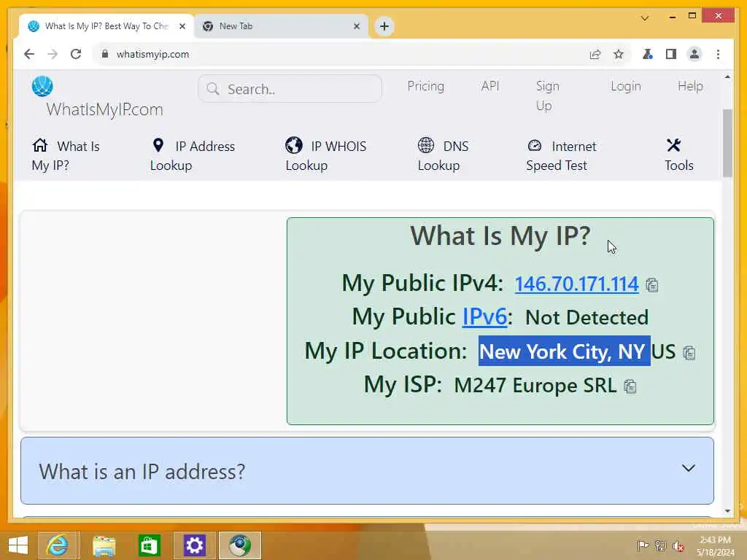This screenshot has width=747, height=560.
Task: Switch to the New Tab tab
Action: [281, 26]
